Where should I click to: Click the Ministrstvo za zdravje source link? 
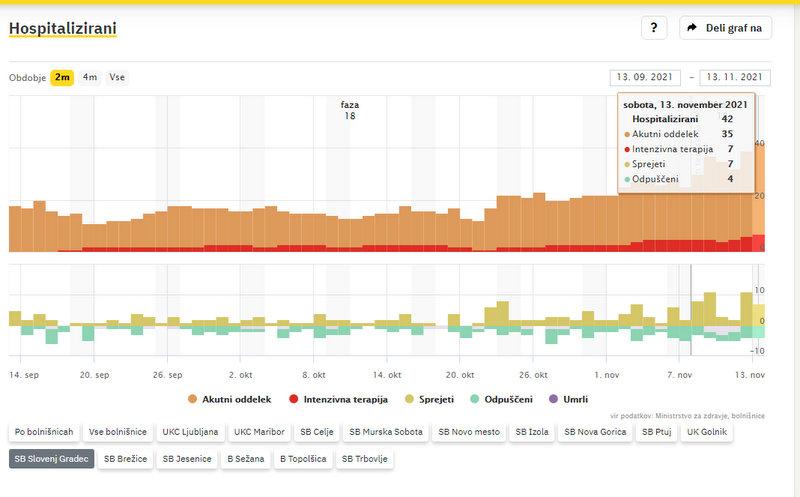pyautogui.click(x=700, y=415)
